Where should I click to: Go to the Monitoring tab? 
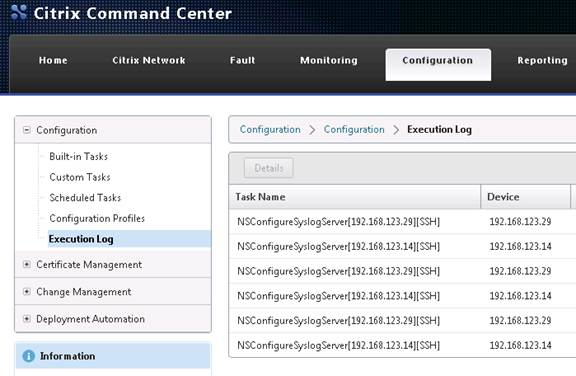(x=329, y=60)
